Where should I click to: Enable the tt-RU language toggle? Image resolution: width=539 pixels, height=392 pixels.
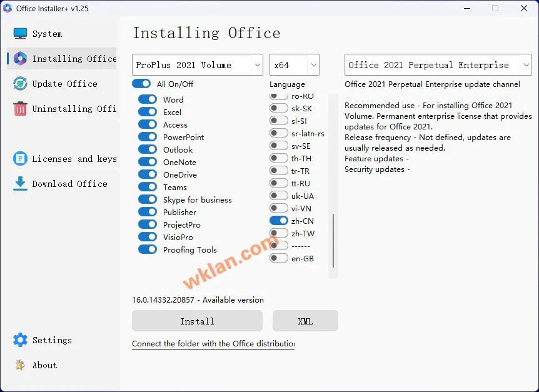[x=279, y=183]
